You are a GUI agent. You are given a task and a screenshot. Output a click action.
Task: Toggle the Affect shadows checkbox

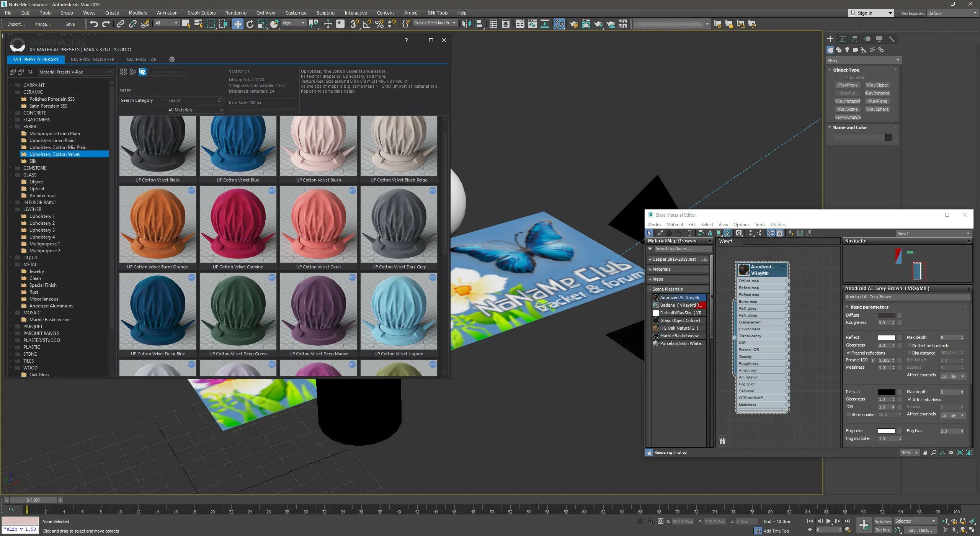909,399
